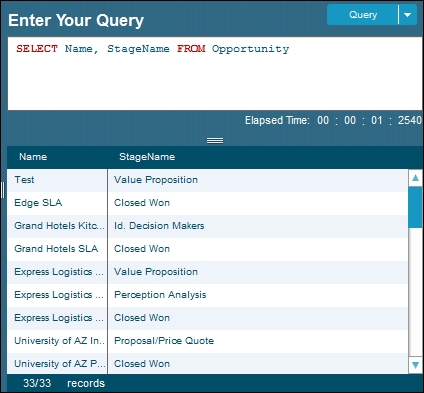This screenshot has height=393, width=424.
Task: Sort by the StageName column header
Action: [147, 157]
